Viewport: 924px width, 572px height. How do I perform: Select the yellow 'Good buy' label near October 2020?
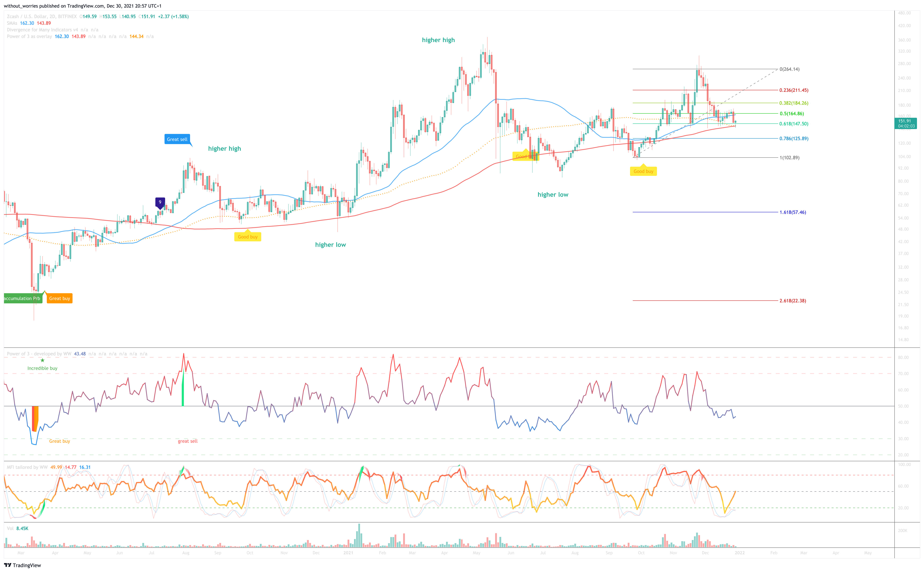coord(248,237)
